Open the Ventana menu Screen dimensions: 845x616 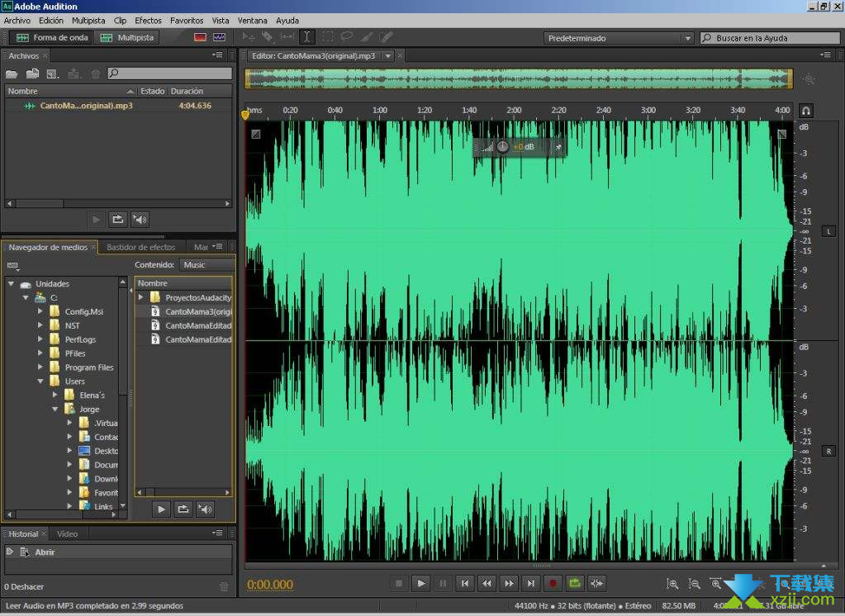[x=252, y=21]
